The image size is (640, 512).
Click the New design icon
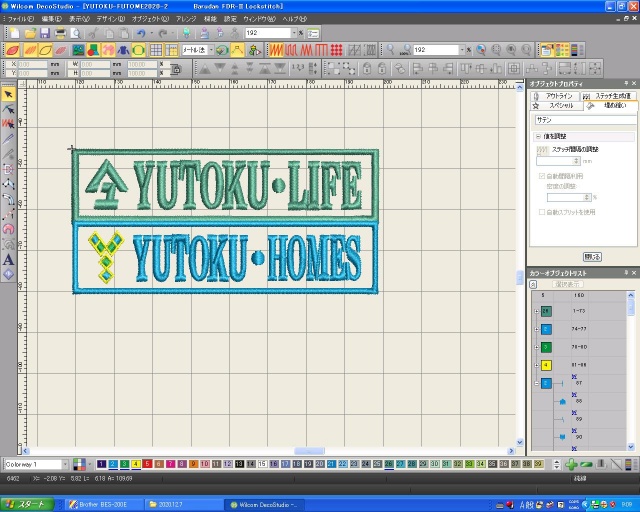point(14,33)
